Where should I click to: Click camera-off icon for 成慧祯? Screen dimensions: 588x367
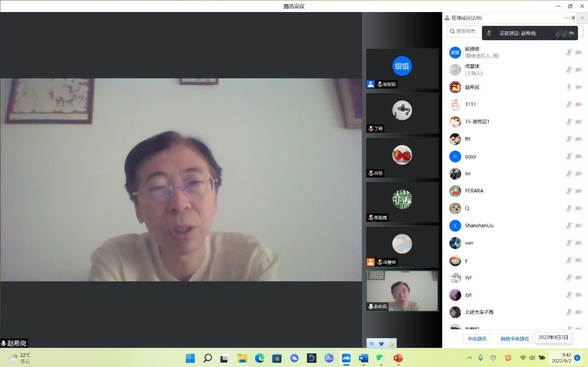pyautogui.click(x=578, y=70)
